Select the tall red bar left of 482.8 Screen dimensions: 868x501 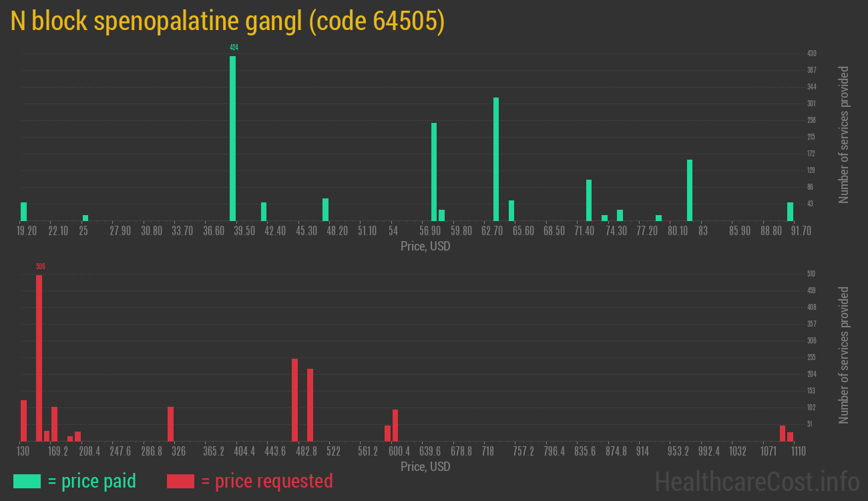(x=294, y=400)
